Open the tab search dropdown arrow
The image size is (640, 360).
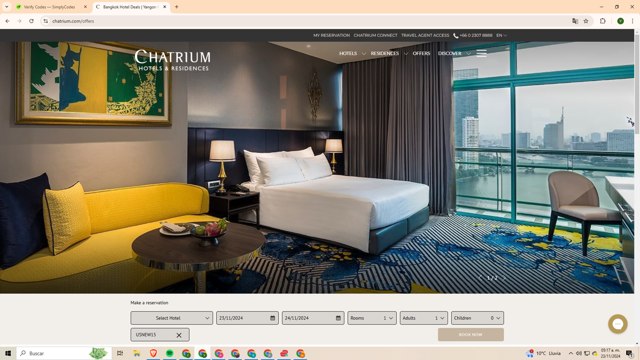7,7
